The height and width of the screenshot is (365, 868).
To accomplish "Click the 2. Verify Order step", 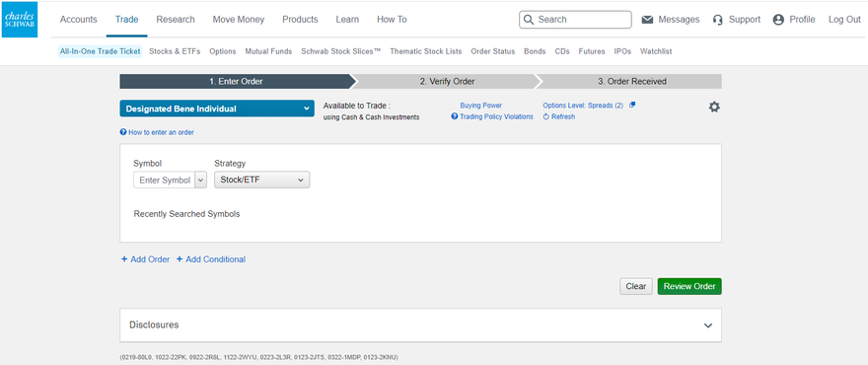I will pos(447,82).
